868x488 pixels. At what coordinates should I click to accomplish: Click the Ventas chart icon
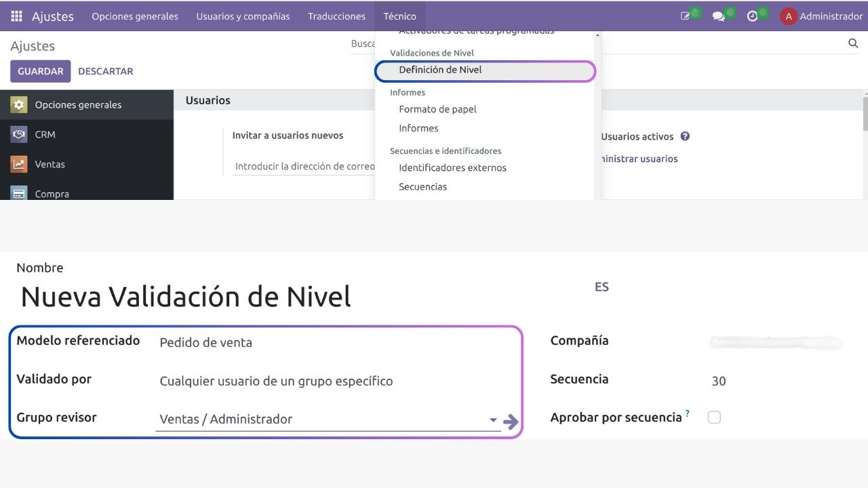tap(19, 164)
